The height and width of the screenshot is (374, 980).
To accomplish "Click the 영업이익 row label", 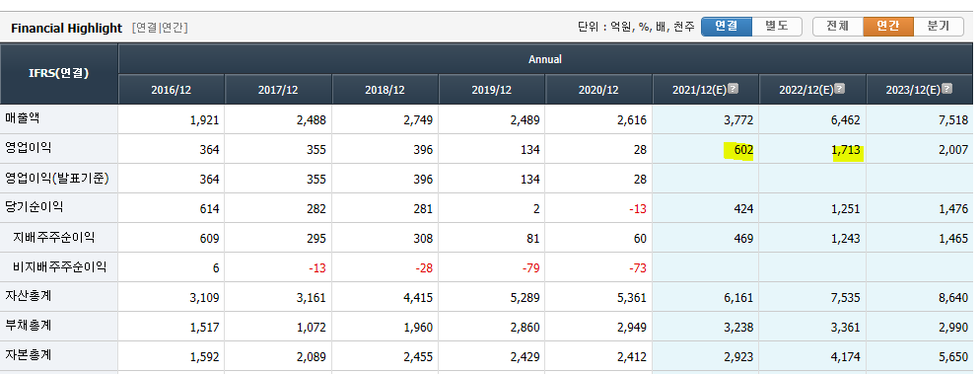I will (29, 148).
